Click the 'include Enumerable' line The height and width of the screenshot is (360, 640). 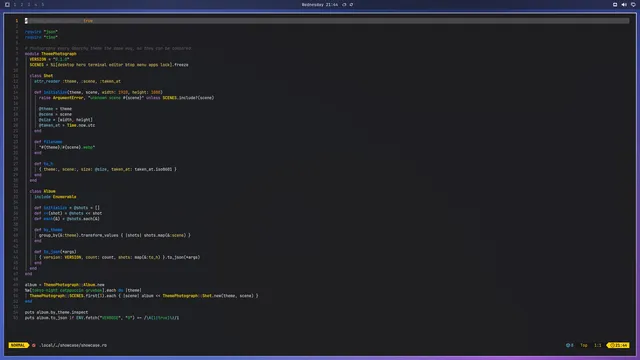[55, 197]
